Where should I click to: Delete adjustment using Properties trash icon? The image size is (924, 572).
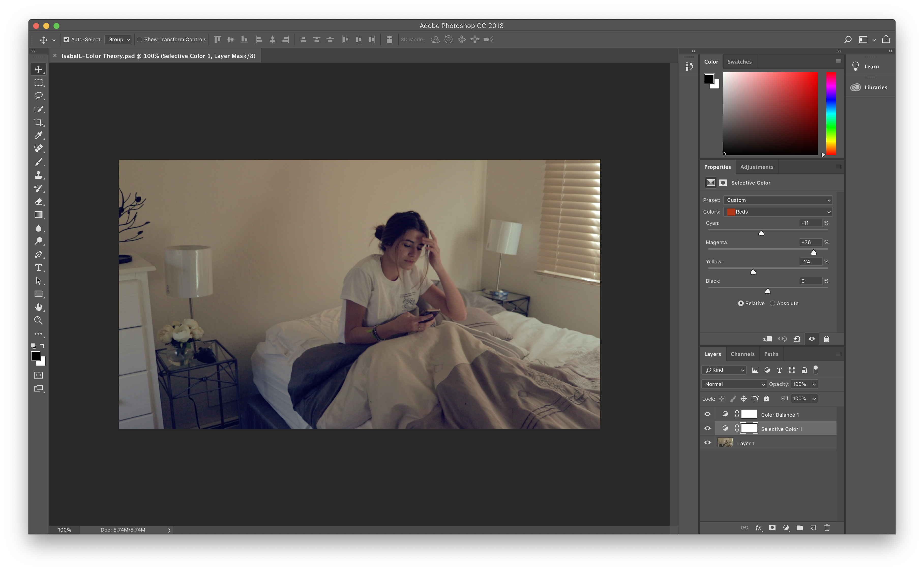pos(826,339)
